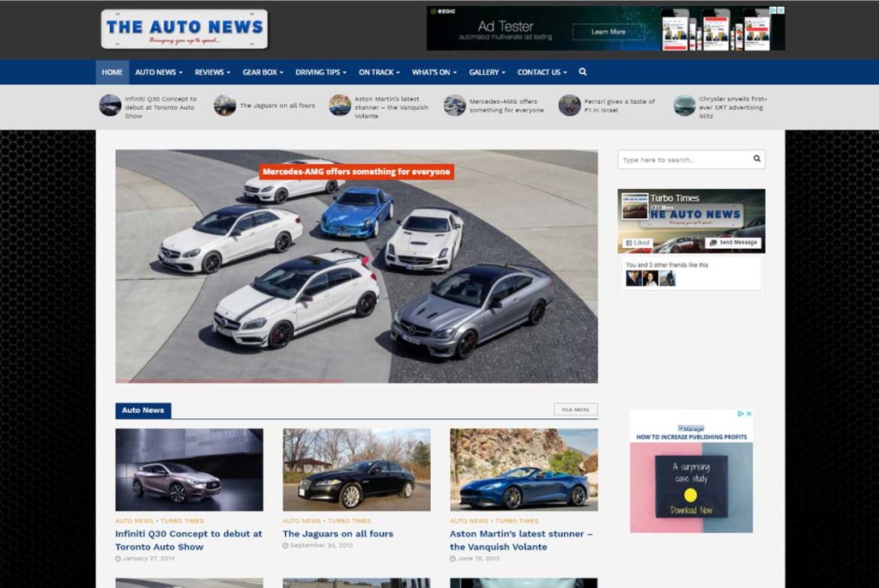
Task: Click the 'Type here to search' field
Action: coord(684,160)
